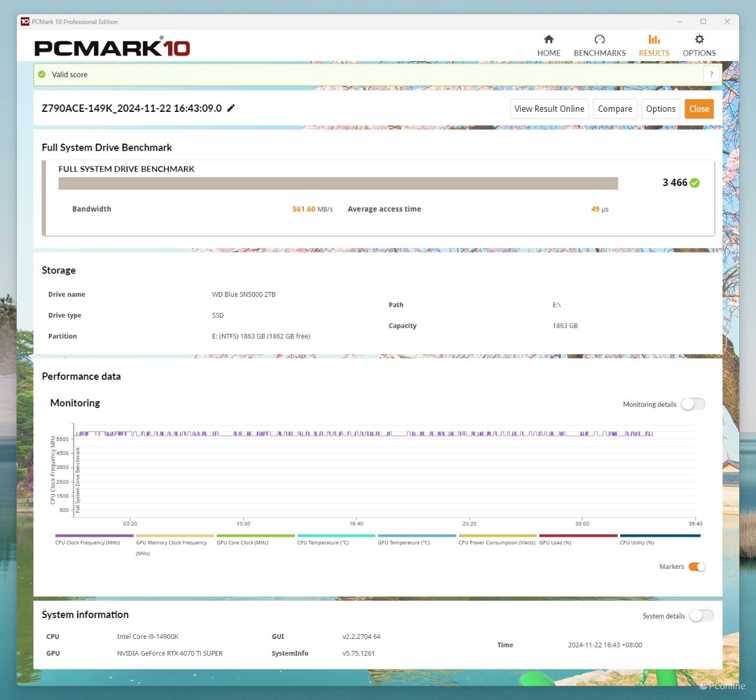Open the Benchmarks gauge icon
Screen dimensions: 756x700
click(599, 39)
